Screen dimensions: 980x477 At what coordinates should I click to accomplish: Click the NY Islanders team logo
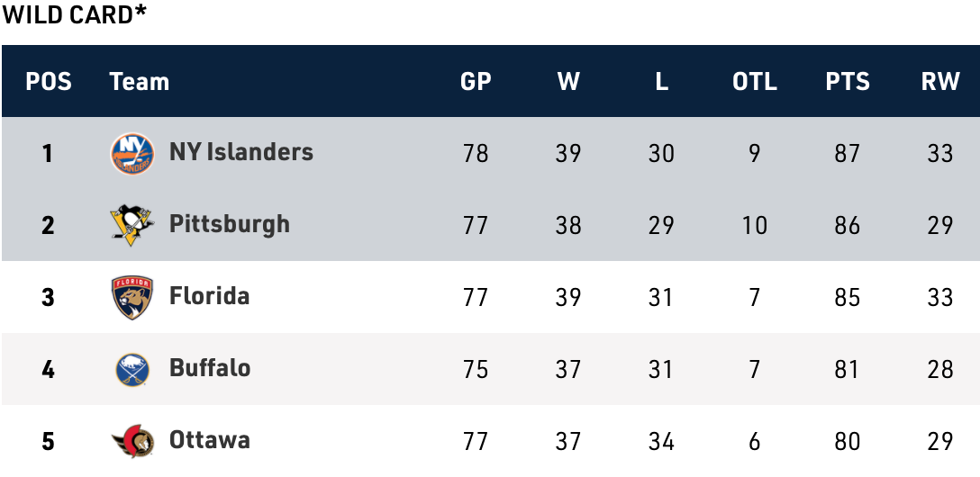pyautogui.click(x=132, y=153)
